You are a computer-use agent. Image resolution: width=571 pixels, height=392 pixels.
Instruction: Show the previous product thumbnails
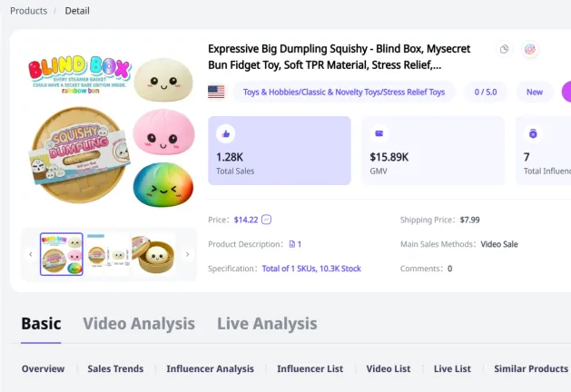[x=31, y=254]
